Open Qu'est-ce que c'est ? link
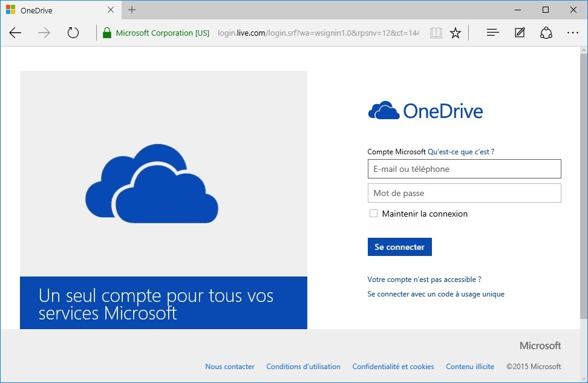Screen dimensions: 588x383 pos(461,151)
